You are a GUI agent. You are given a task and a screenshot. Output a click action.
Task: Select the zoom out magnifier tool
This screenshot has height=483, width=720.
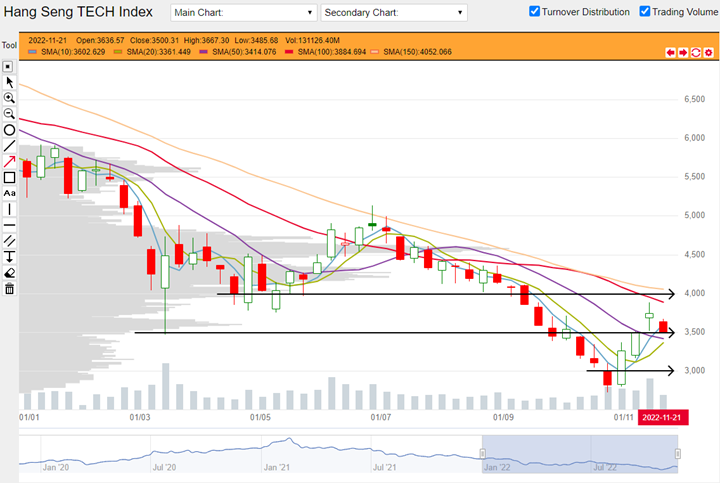[9, 114]
